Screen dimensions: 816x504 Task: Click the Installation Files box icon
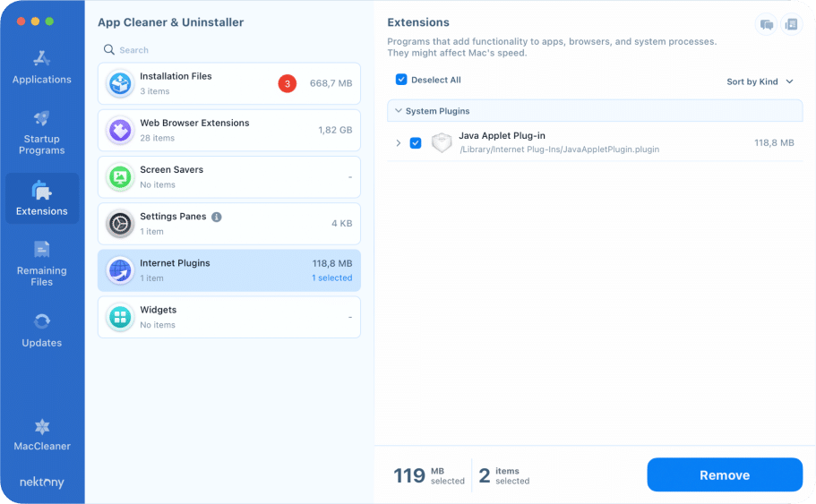point(120,83)
